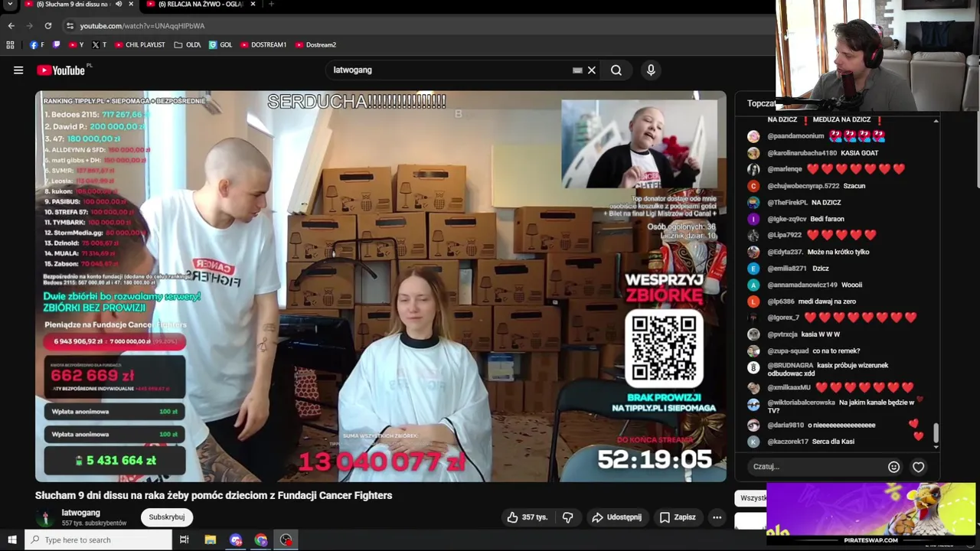The image size is (980, 551).
Task: Switch to 'RELACJA NA ŻYWO' tab
Action: click(201, 5)
